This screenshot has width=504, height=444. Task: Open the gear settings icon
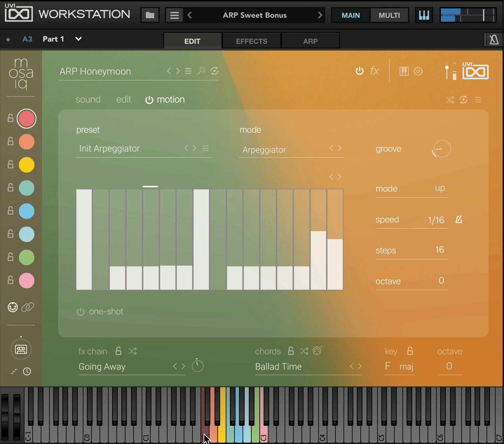click(x=418, y=71)
